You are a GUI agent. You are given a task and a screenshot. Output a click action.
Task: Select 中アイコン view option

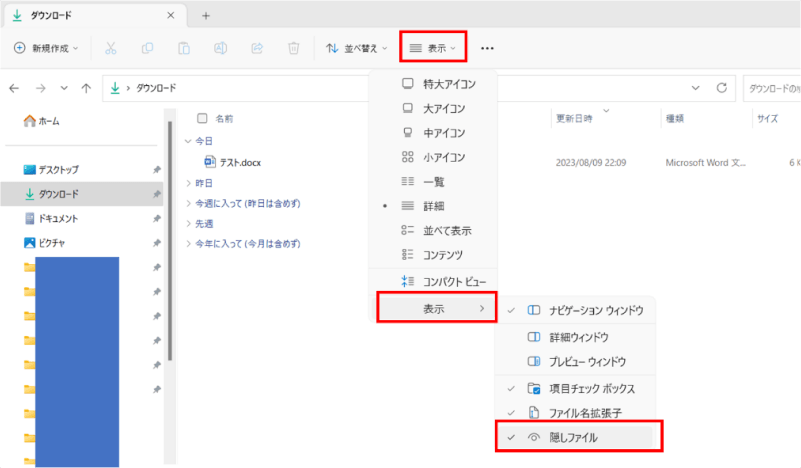[x=433, y=133]
